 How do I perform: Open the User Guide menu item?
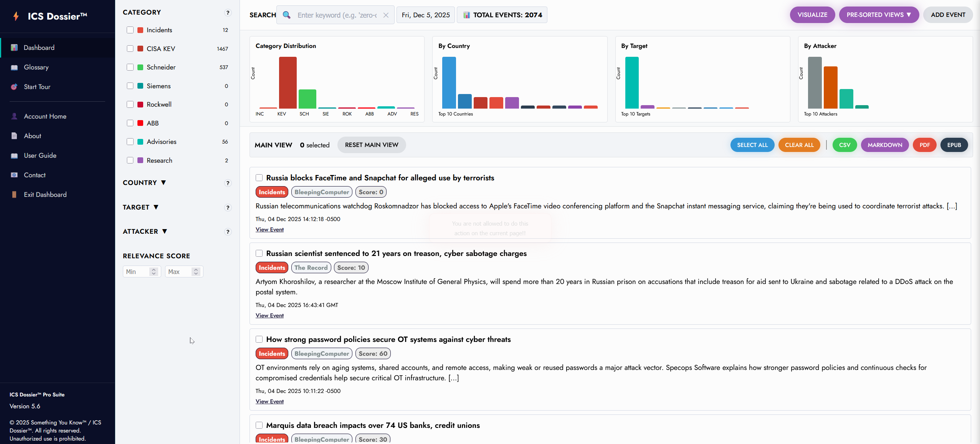click(x=40, y=155)
